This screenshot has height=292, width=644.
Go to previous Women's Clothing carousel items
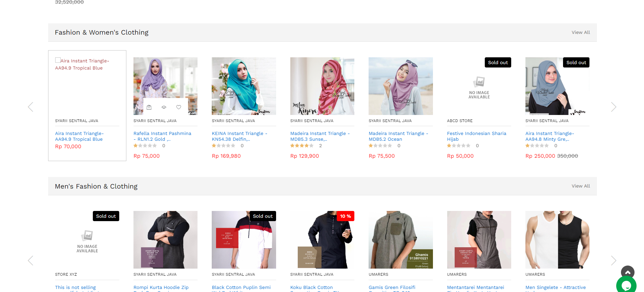[x=30, y=107]
